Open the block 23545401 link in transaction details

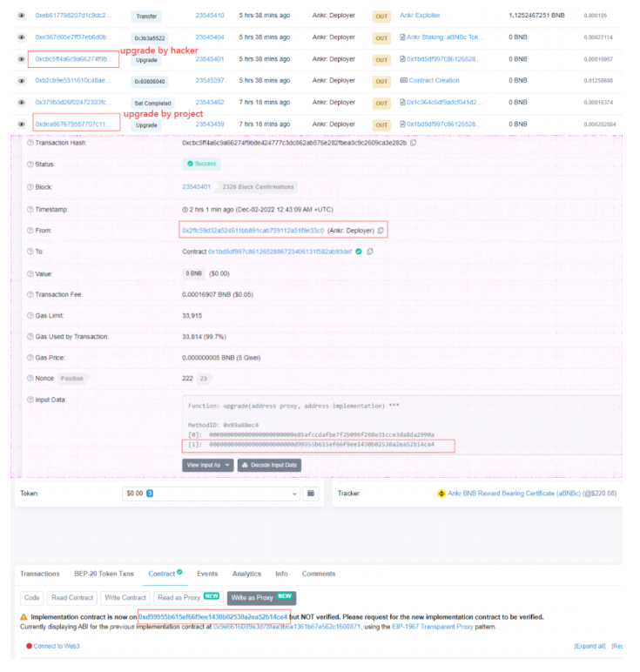(196, 187)
